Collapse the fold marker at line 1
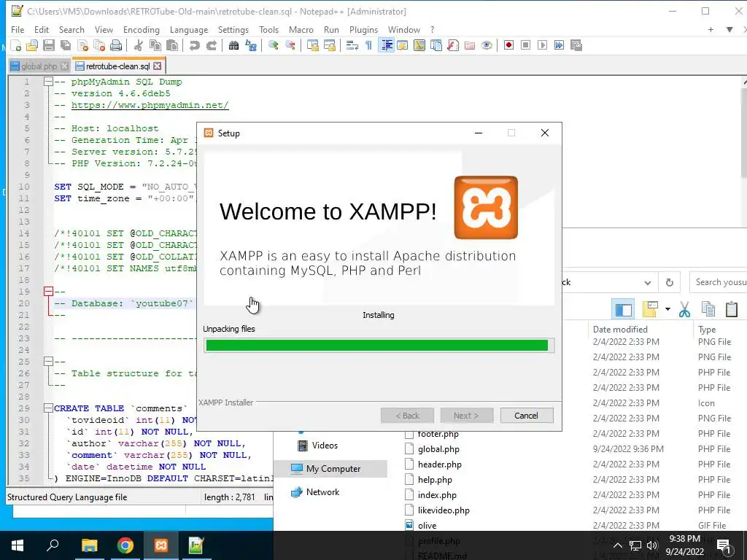Viewport: 747px width, 560px height. [x=48, y=82]
